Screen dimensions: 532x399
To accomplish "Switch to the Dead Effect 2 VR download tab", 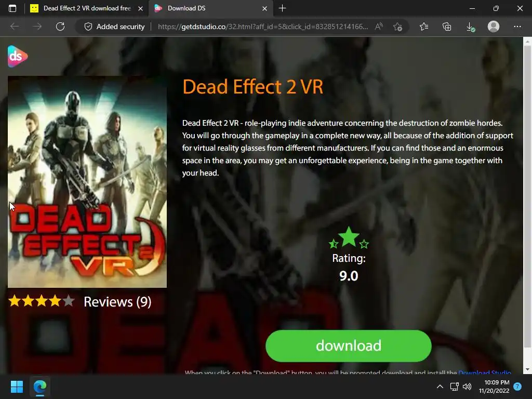I will pyautogui.click(x=87, y=8).
